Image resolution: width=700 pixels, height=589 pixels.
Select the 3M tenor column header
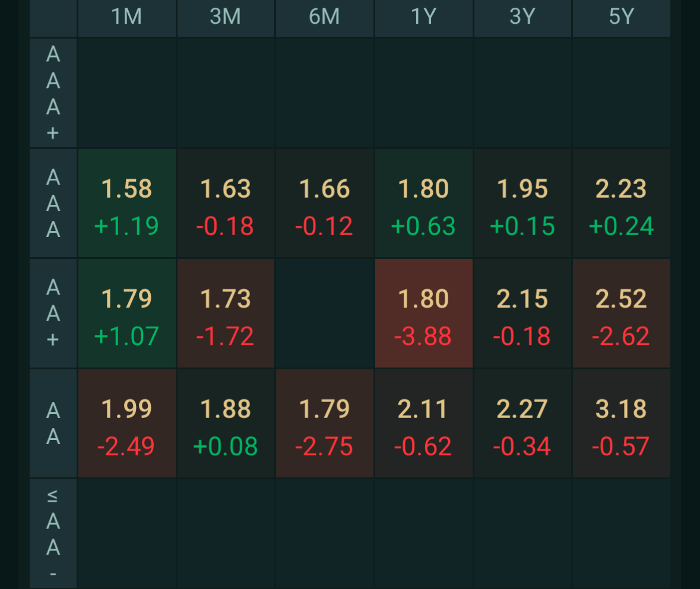coord(226,17)
